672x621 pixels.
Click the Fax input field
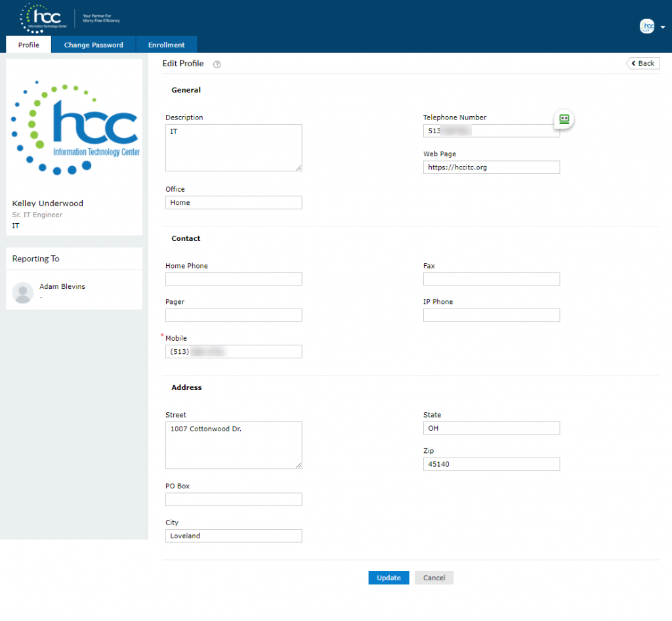492,279
